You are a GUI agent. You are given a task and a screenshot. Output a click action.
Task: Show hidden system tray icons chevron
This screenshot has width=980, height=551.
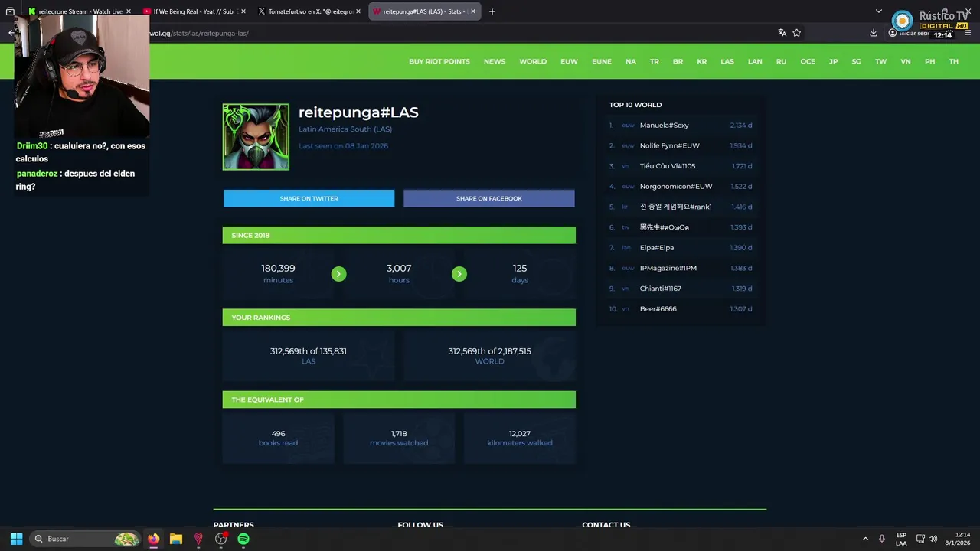point(865,539)
